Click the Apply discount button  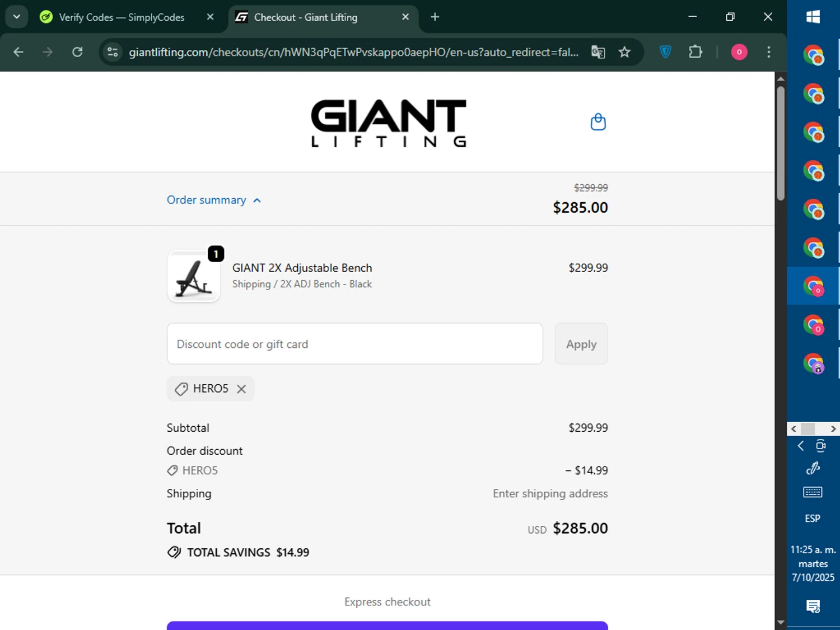click(x=581, y=344)
